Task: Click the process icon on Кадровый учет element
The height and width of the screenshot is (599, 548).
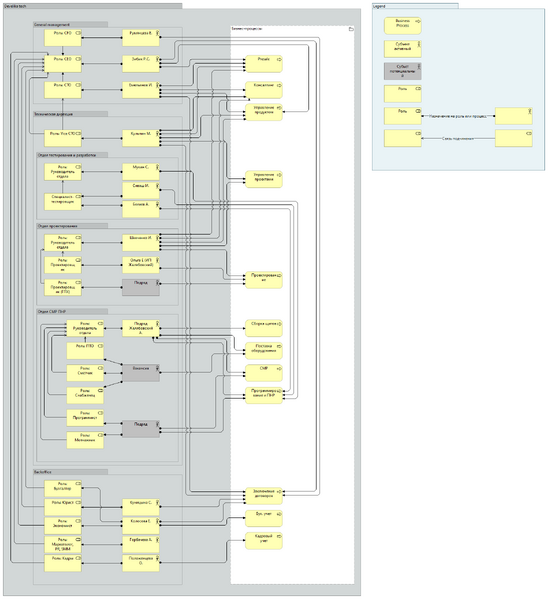Action: (279, 536)
